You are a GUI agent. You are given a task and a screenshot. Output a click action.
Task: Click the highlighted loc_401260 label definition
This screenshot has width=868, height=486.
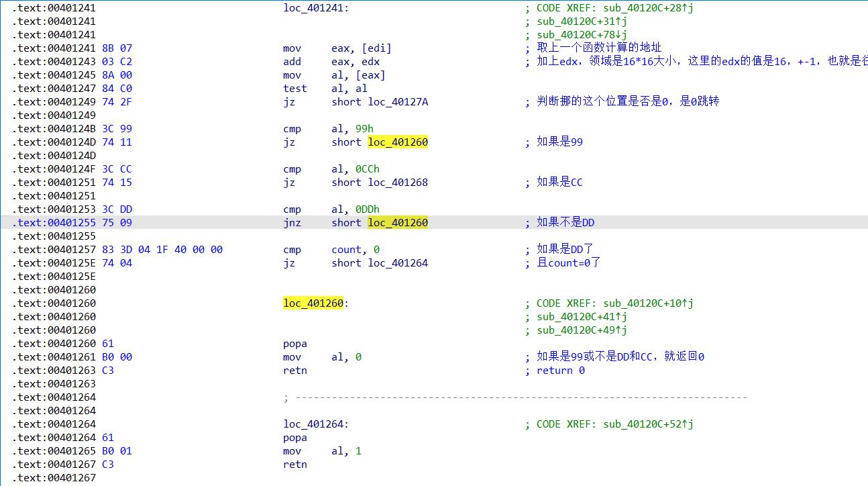pyautogui.click(x=313, y=303)
